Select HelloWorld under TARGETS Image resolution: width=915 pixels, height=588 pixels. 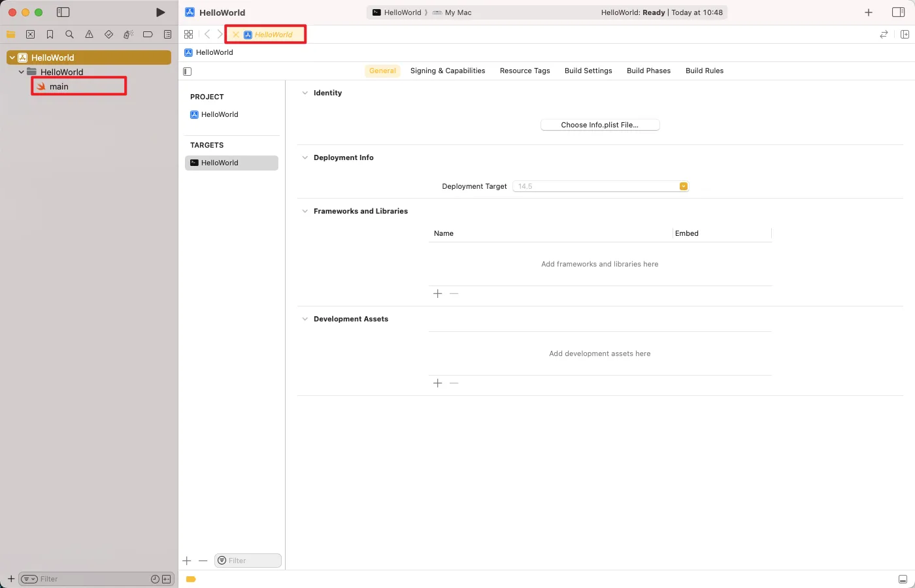(231, 163)
